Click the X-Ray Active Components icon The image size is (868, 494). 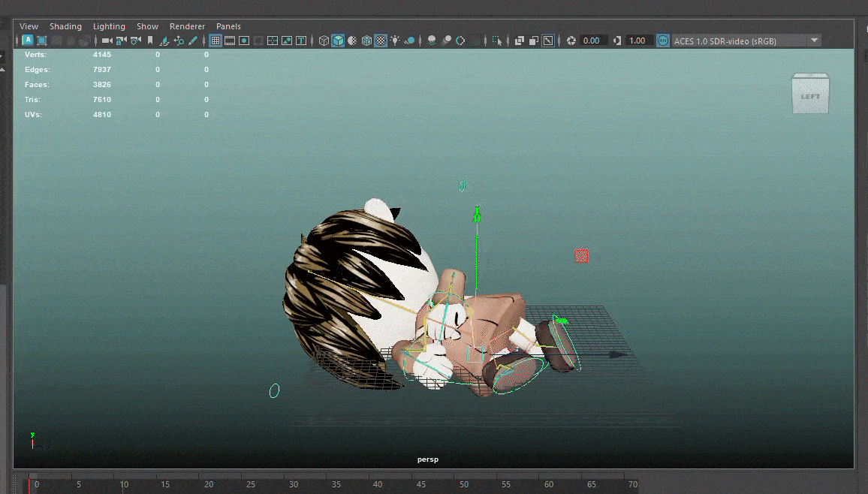coord(534,41)
